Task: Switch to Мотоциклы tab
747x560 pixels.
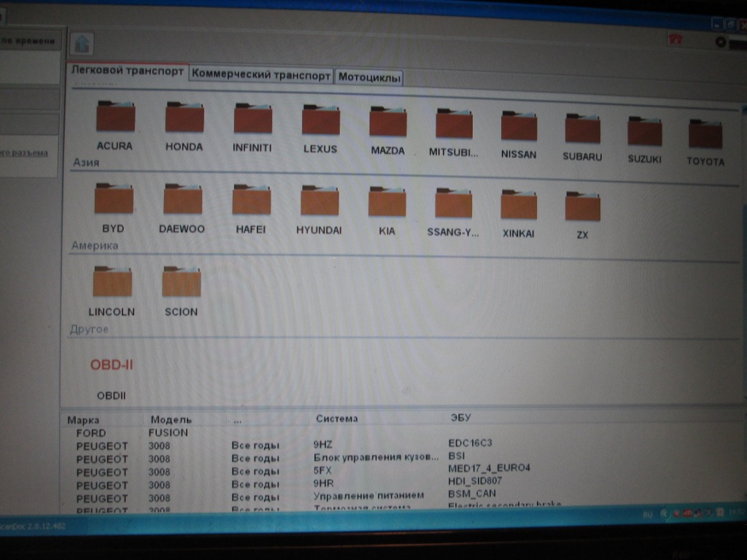Action: [x=369, y=77]
